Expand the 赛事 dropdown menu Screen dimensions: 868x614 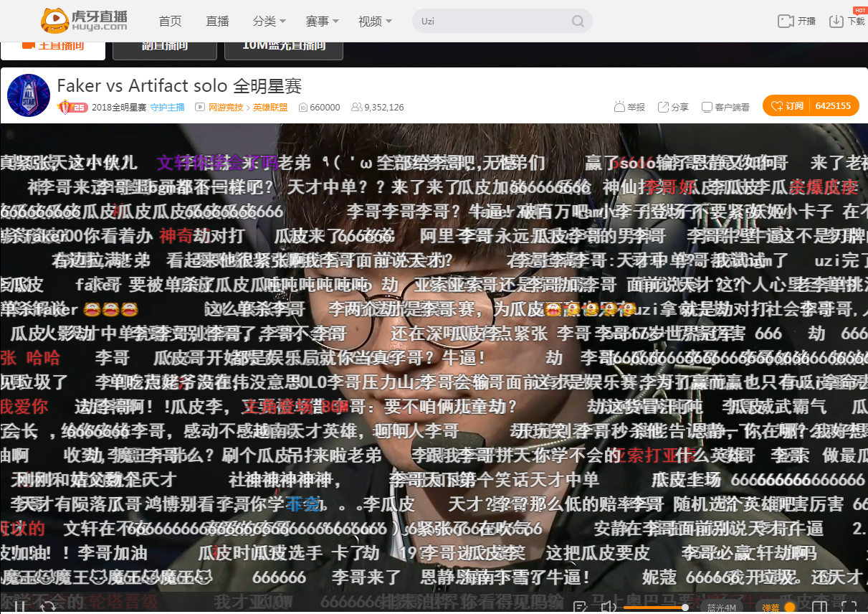pos(323,22)
